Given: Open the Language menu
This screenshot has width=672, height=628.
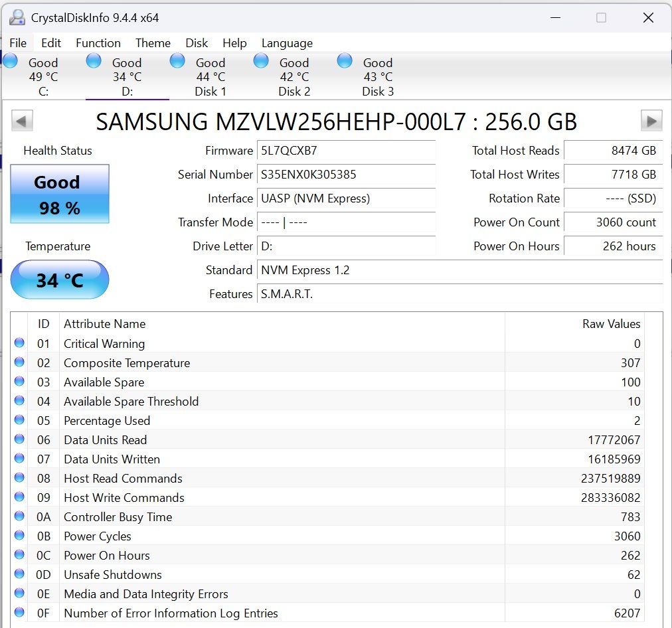Looking at the screenshot, I should [287, 43].
